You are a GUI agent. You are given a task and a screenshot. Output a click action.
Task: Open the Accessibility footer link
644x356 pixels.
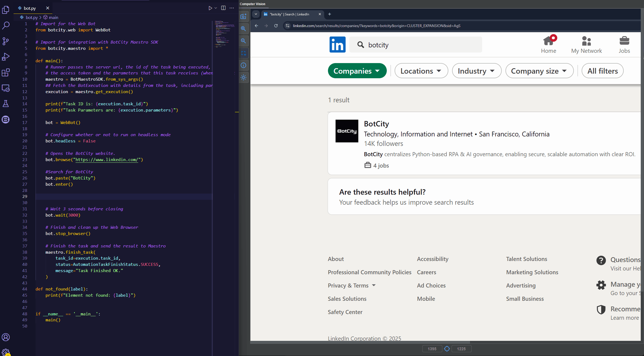click(433, 259)
